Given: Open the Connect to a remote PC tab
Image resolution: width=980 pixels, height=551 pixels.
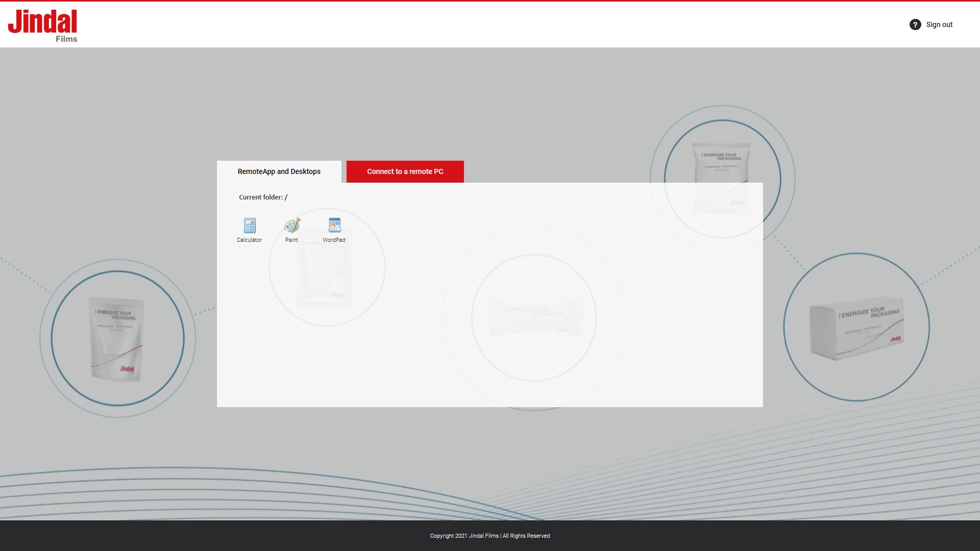Looking at the screenshot, I should pyautogui.click(x=405, y=171).
